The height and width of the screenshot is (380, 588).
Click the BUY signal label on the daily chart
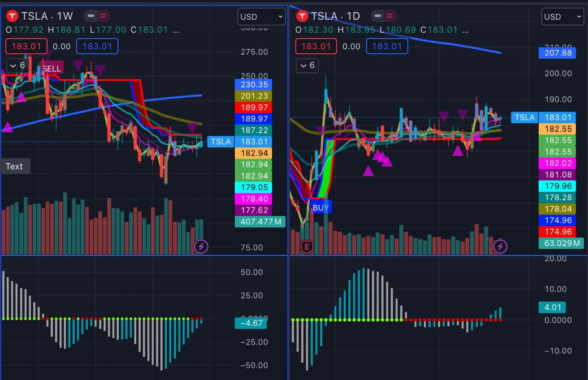321,207
